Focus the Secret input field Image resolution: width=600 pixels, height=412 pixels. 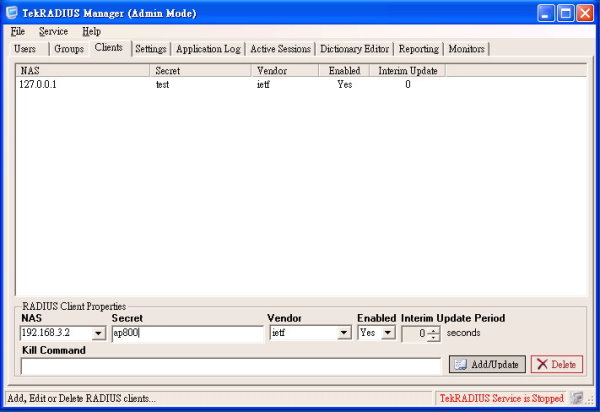pyautogui.click(x=188, y=333)
